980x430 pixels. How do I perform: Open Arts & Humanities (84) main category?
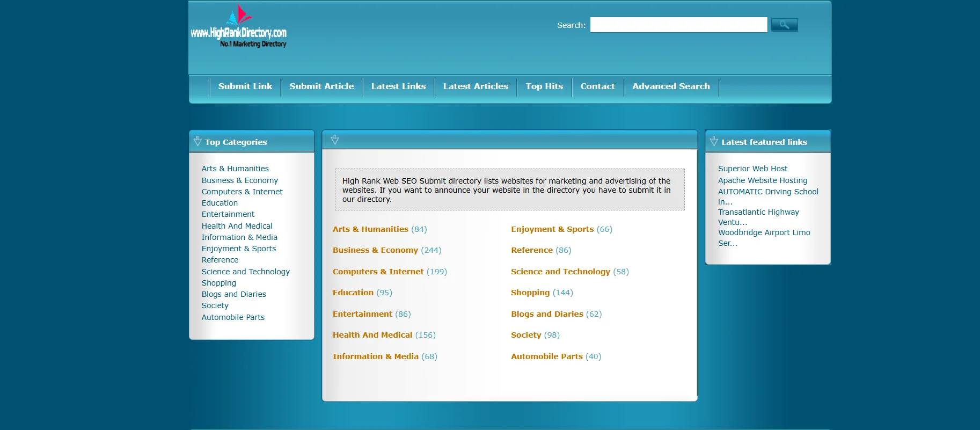click(x=370, y=229)
